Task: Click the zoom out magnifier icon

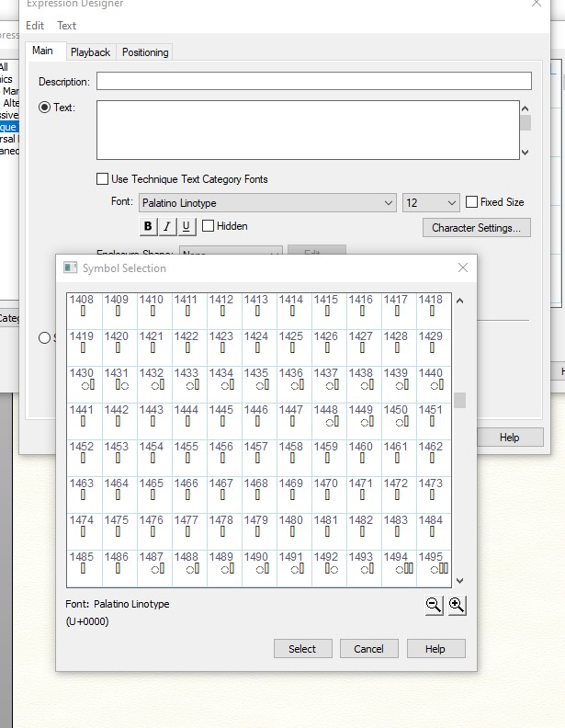Action: (435, 605)
